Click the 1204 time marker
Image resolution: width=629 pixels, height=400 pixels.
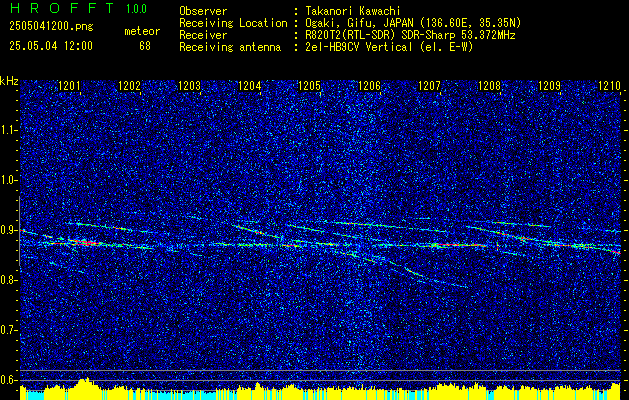coord(249,85)
